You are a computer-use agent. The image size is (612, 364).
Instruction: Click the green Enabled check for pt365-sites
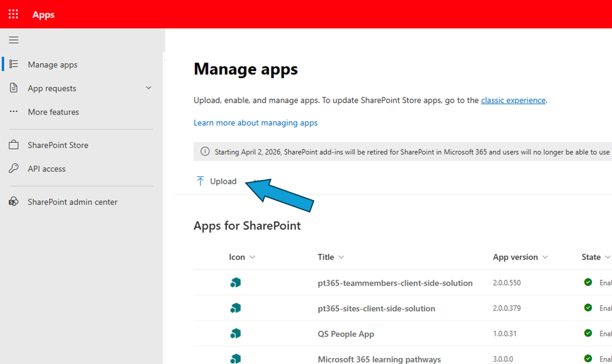pyautogui.click(x=588, y=308)
